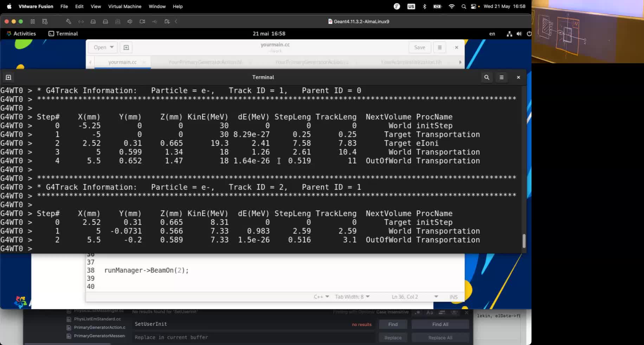
Task: Save the file with the Save button
Action: [x=419, y=47]
